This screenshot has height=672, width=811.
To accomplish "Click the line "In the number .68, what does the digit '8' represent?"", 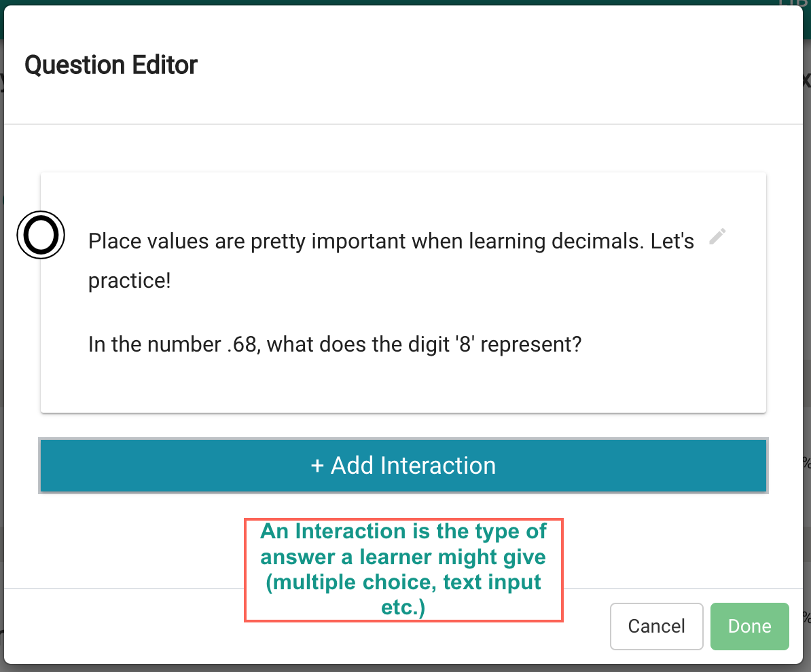I will pyautogui.click(x=335, y=344).
